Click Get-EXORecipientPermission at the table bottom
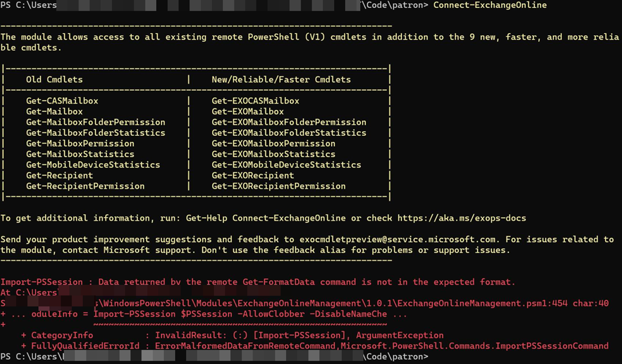The height and width of the screenshot is (364, 622). point(278,186)
